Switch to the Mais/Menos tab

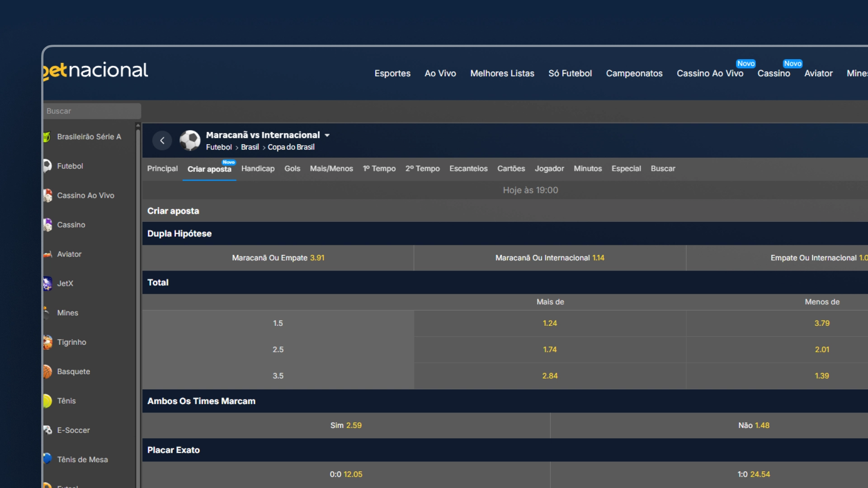click(x=331, y=169)
